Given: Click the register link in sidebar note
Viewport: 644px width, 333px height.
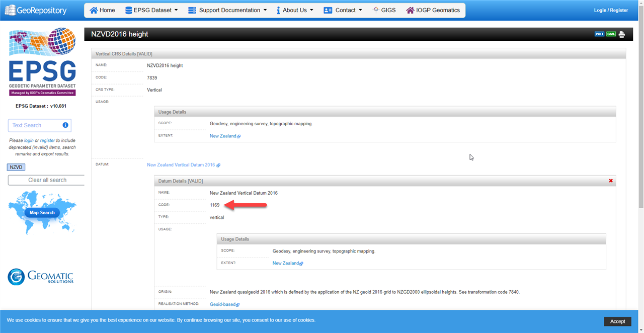Looking at the screenshot, I should (x=47, y=140).
